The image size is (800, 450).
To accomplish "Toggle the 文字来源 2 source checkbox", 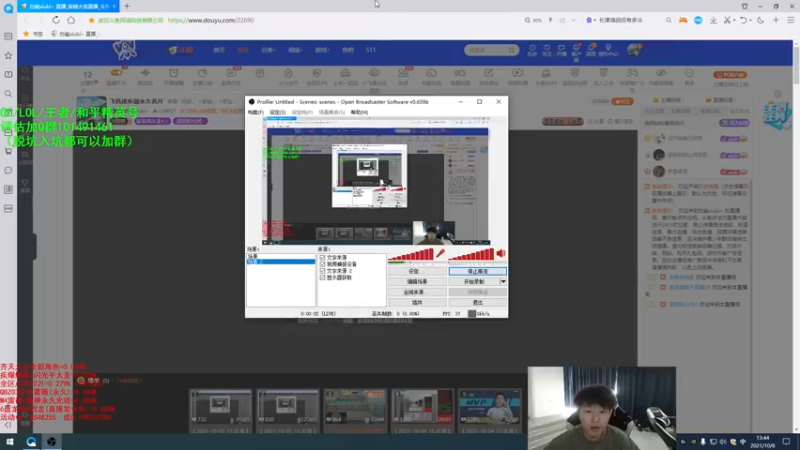I will click(322, 271).
